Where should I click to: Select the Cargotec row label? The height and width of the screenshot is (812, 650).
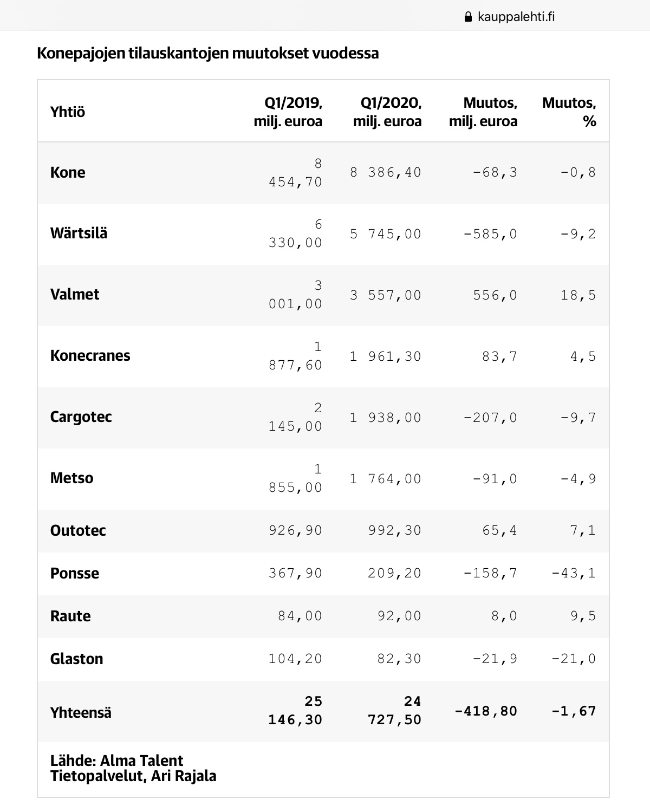click(81, 417)
